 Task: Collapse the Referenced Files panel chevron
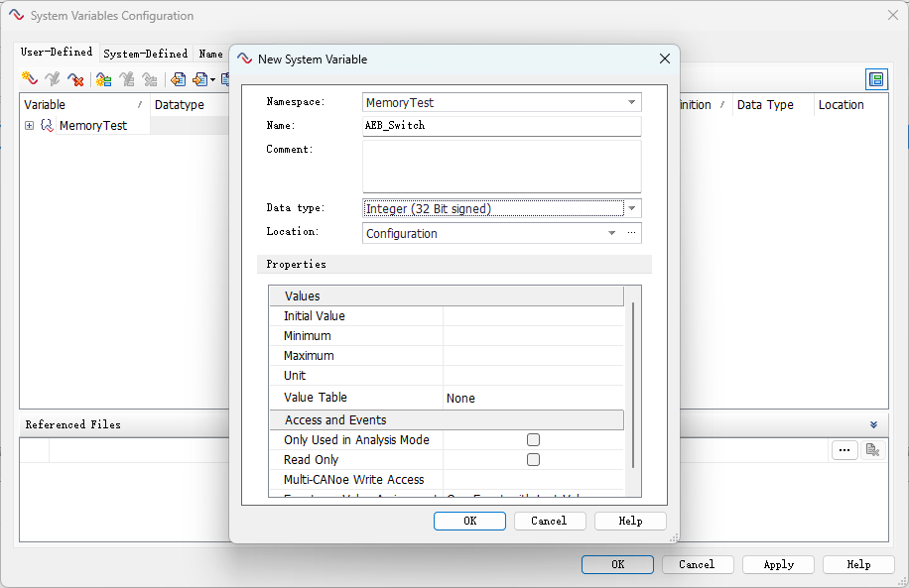(x=873, y=424)
